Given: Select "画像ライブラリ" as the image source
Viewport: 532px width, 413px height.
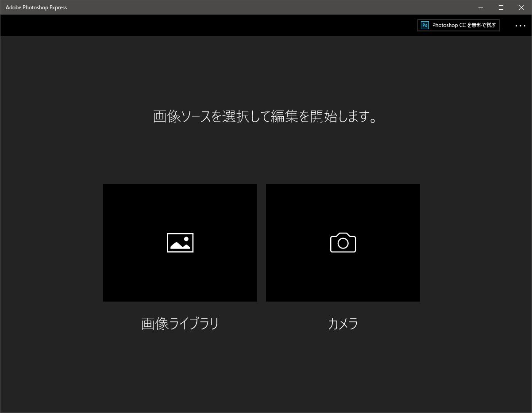Looking at the screenshot, I should tap(180, 323).
